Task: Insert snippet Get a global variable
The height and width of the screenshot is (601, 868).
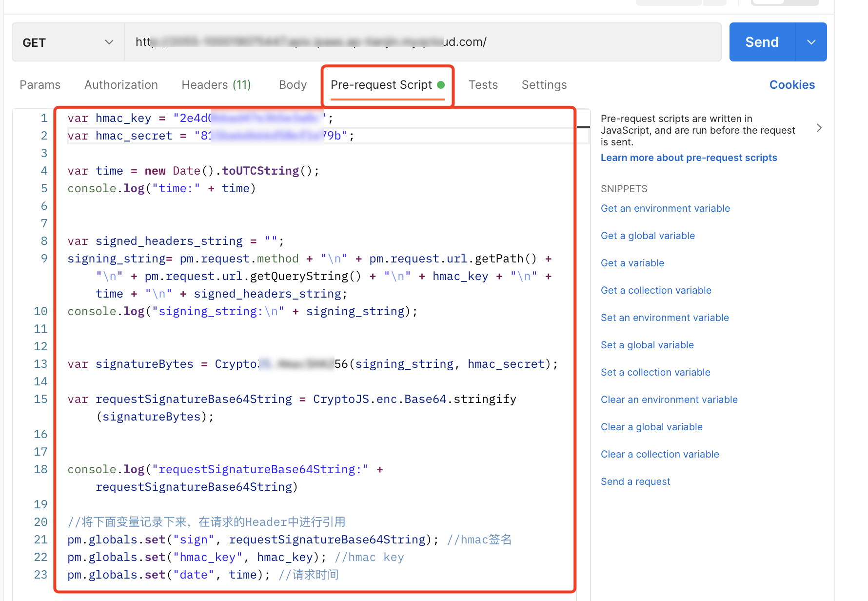Action: tap(648, 236)
